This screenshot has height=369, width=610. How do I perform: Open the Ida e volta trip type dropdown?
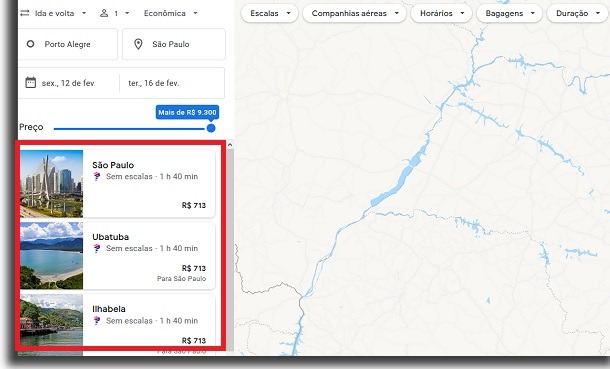54,13
